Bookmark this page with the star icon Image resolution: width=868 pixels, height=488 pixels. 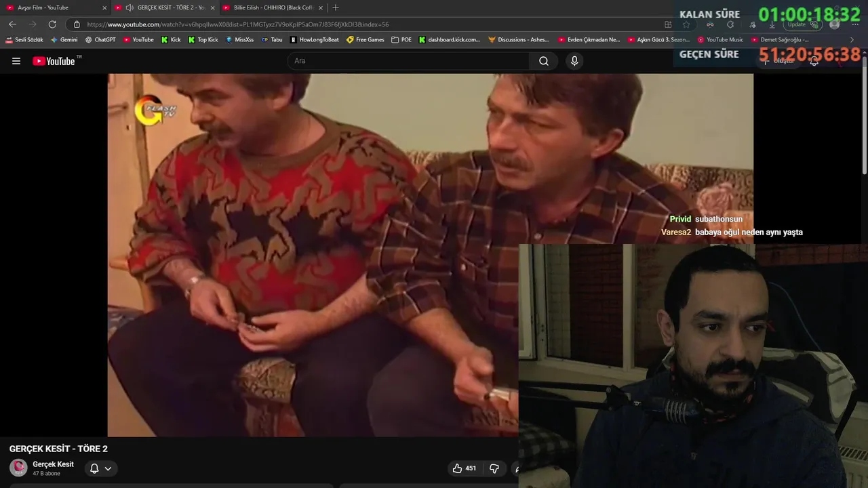pos(686,24)
